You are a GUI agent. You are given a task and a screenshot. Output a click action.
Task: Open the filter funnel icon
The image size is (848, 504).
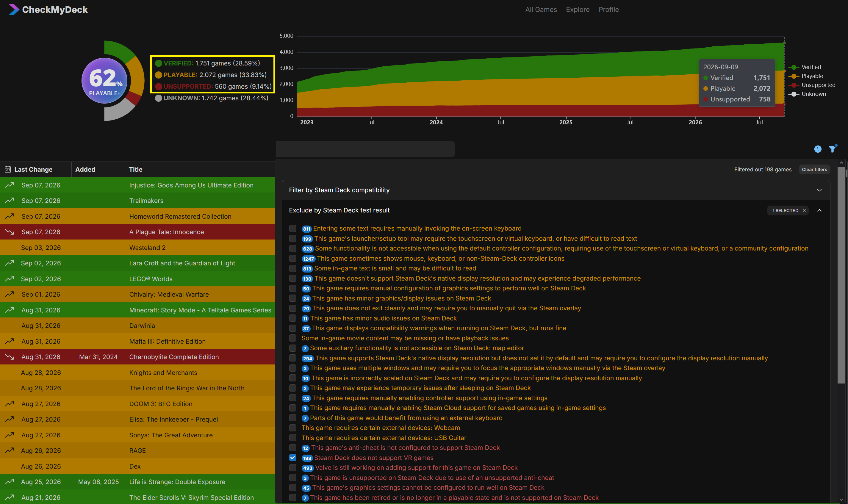(832, 149)
